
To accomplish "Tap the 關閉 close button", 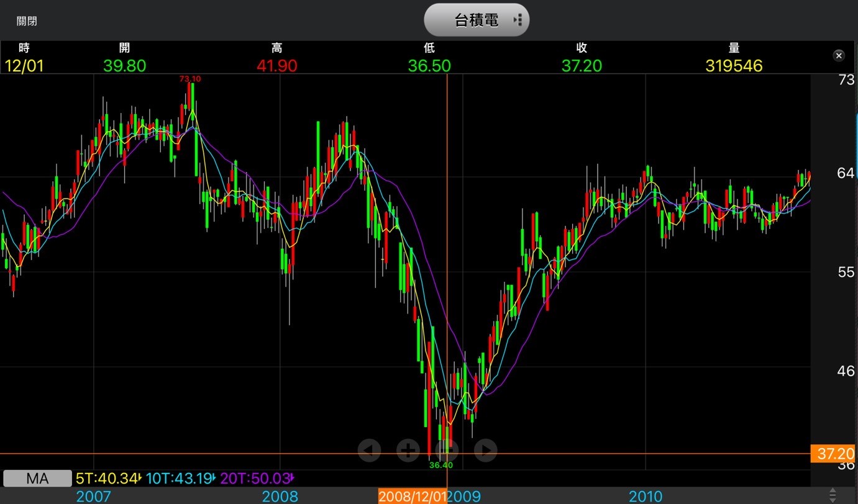I will (x=27, y=21).
